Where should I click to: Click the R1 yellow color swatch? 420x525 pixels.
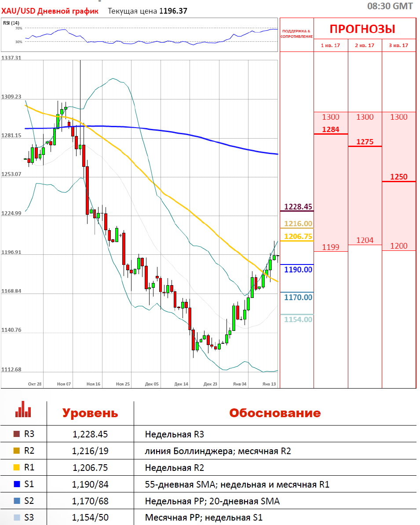[x=17, y=468]
